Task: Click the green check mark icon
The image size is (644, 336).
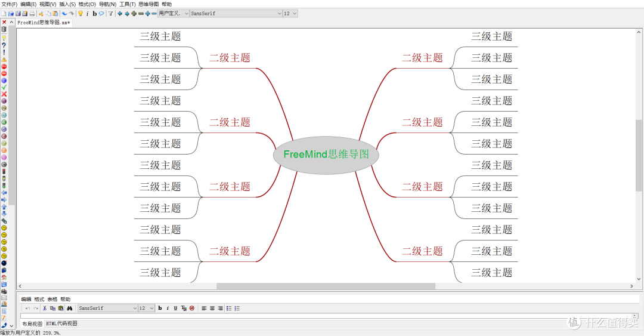Action: (x=4, y=87)
